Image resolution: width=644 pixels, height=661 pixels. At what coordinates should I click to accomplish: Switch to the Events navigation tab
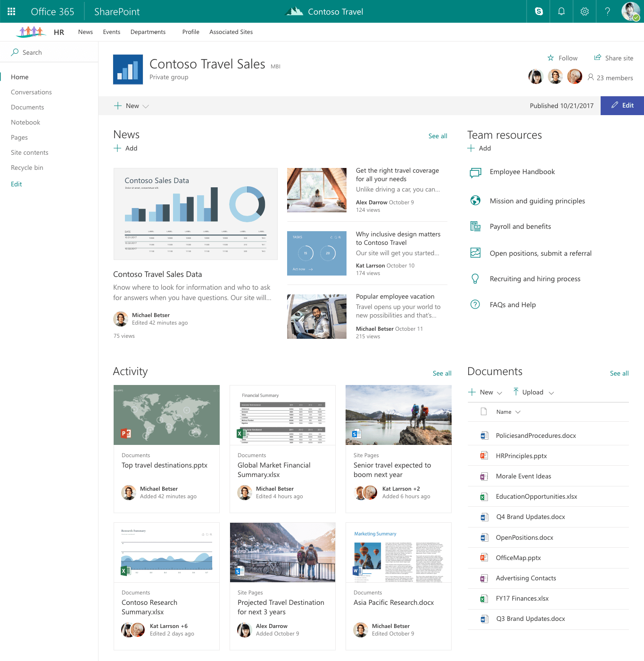111,32
